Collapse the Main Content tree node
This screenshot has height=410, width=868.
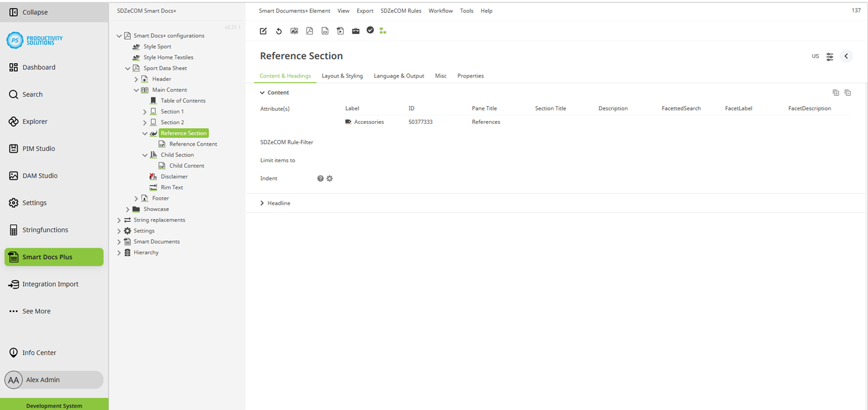tap(136, 90)
